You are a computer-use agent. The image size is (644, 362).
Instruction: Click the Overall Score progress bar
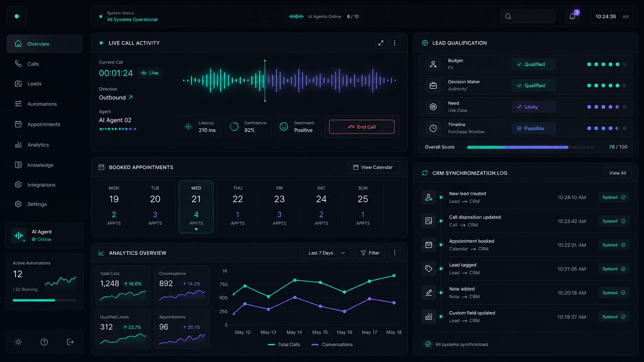(530, 147)
